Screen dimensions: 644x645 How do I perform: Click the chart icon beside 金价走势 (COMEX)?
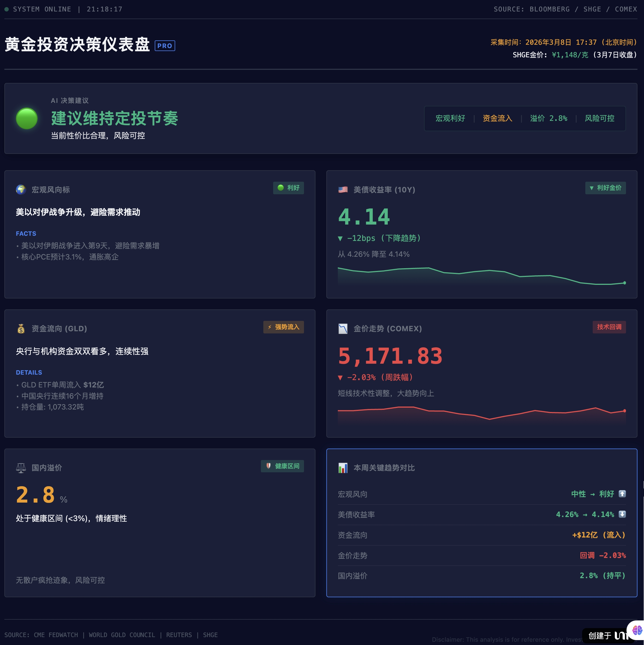[343, 329]
